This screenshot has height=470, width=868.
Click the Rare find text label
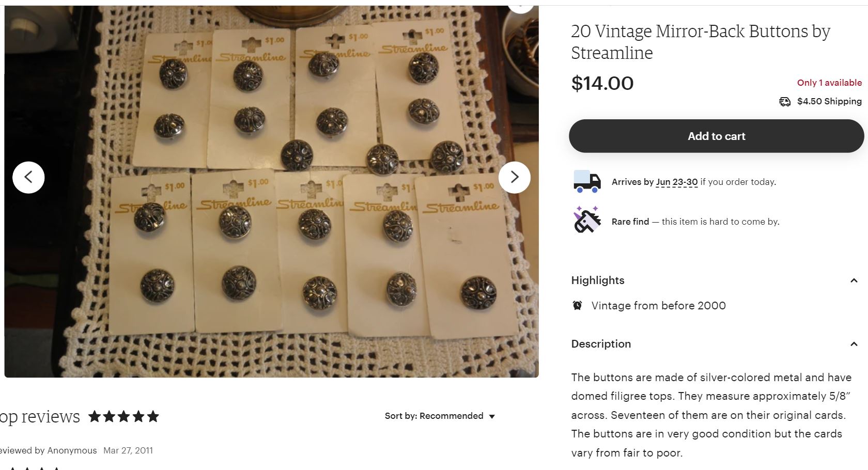[630, 222]
